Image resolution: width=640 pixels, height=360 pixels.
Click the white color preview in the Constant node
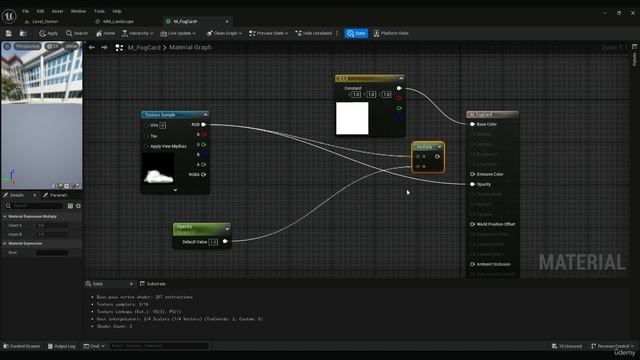tap(352, 118)
